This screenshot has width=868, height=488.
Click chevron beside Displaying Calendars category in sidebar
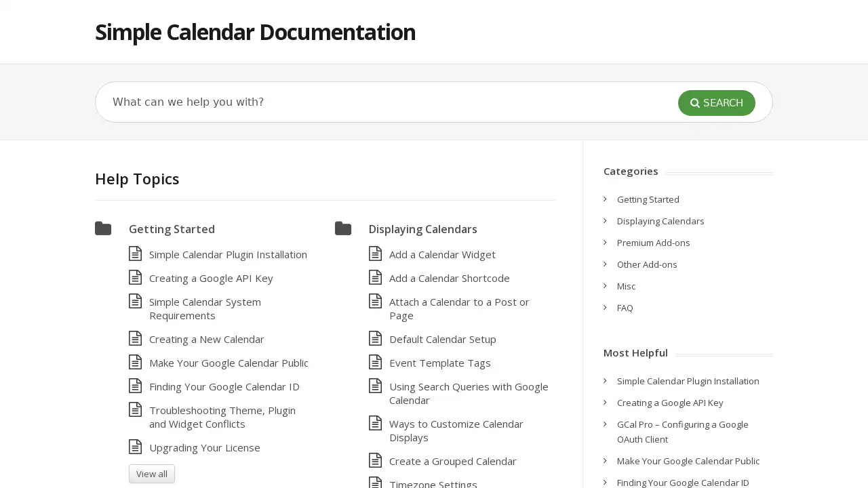coord(605,220)
